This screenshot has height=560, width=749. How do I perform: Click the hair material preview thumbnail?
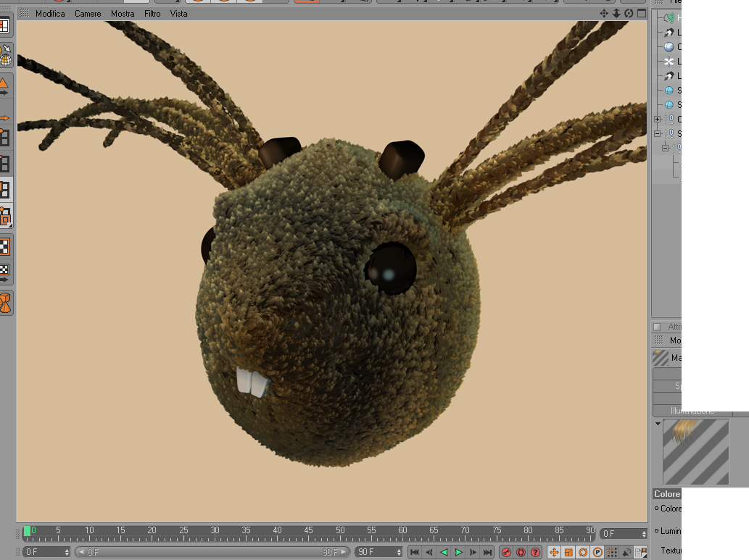696,451
